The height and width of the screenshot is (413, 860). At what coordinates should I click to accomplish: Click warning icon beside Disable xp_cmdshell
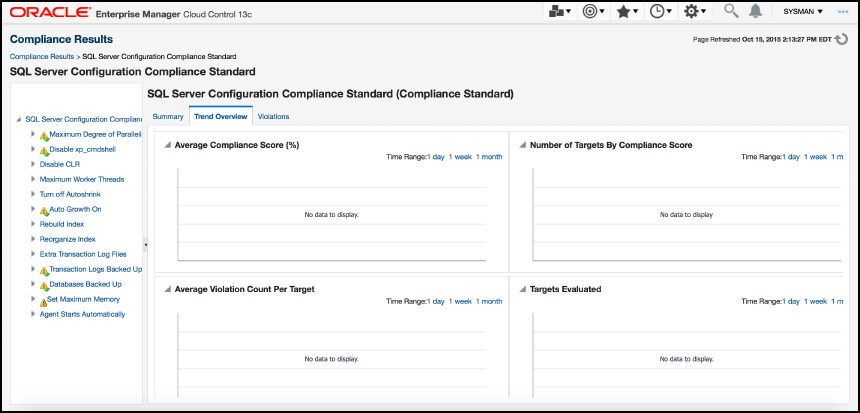pyautogui.click(x=44, y=150)
